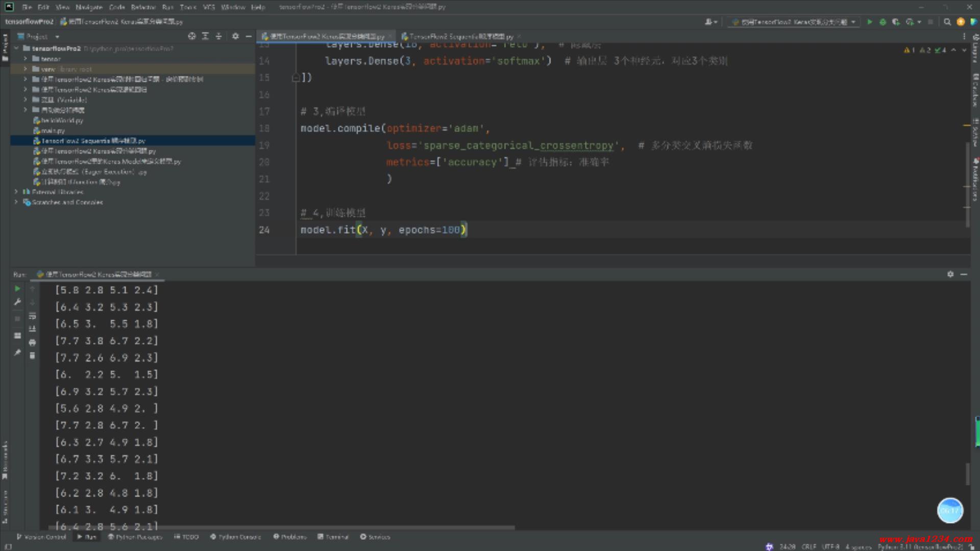Toggle pin tab in Run panel
The image size is (980, 551).
[x=17, y=353]
